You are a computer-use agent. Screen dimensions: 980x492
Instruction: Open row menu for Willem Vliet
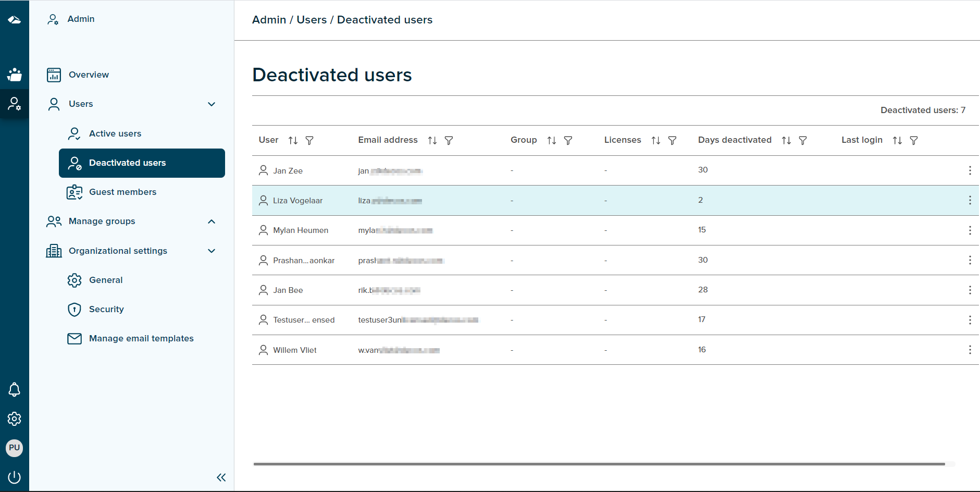click(x=970, y=350)
